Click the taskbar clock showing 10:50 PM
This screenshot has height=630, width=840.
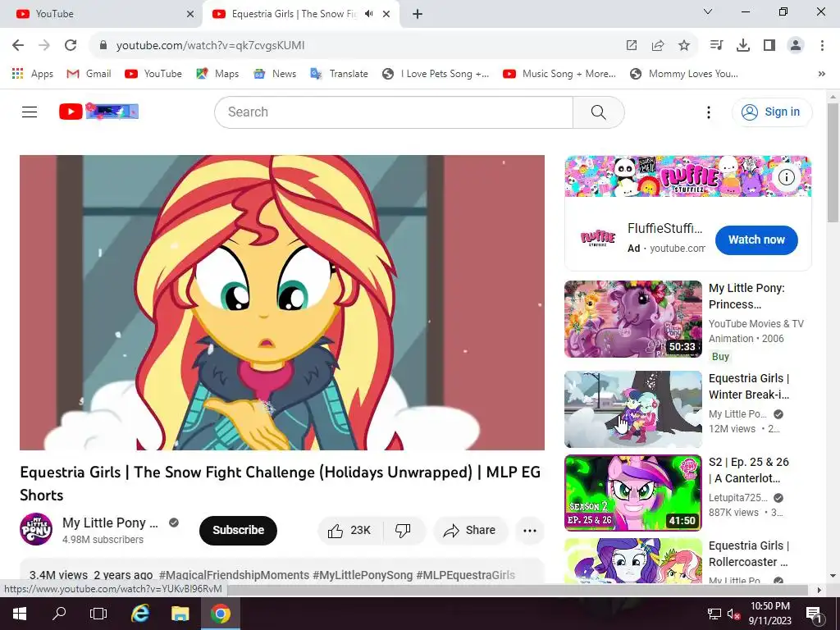(769, 614)
